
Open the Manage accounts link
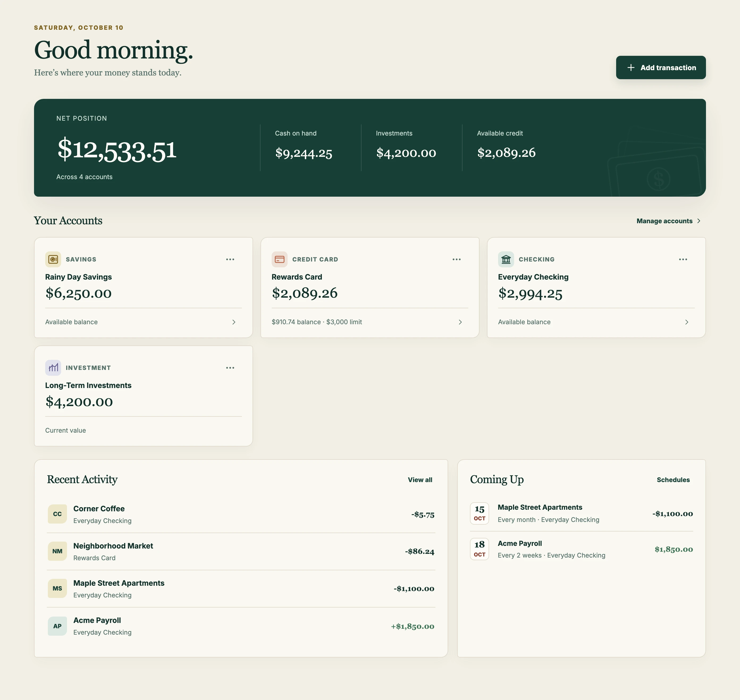[x=669, y=221]
